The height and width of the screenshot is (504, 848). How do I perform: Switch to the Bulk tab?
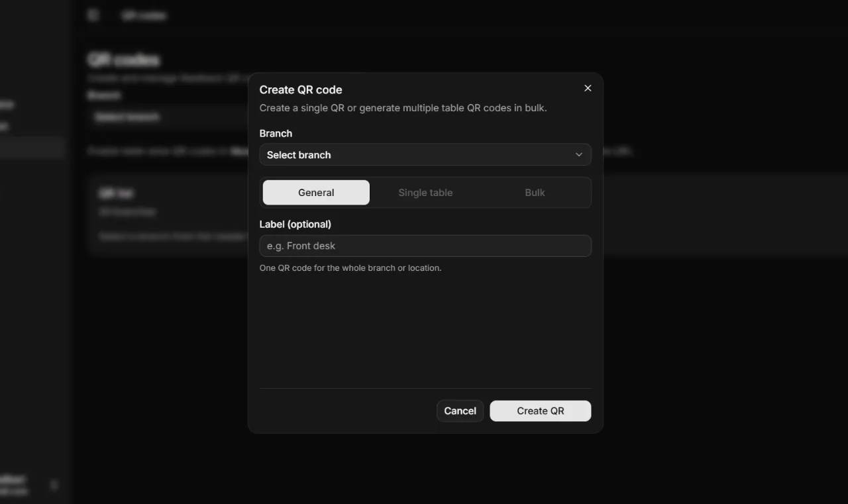pos(535,193)
